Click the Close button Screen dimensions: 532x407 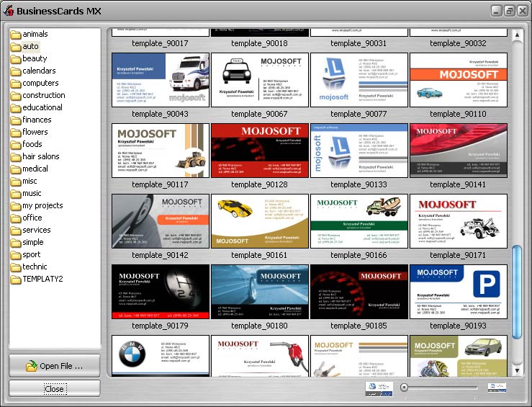tap(55, 389)
